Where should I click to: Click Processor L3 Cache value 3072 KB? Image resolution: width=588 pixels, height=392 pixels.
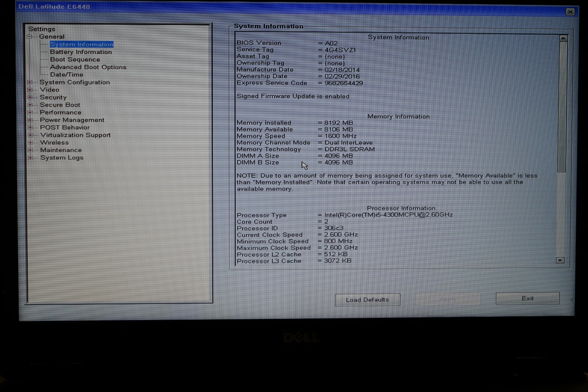pos(337,261)
